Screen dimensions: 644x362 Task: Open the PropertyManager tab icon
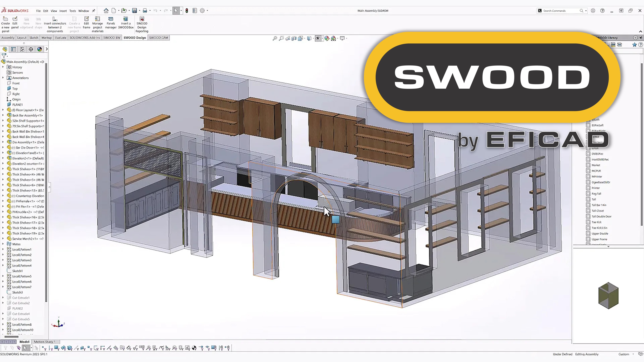pyautogui.click(x=13, y=49)
